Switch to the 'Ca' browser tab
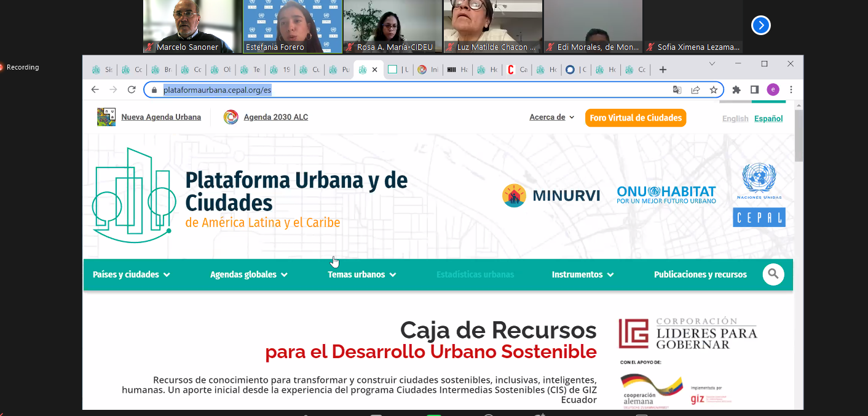Image resolution: width=868 pixels, height=416 pixels. pyautogui.click(x=517, y=70)
